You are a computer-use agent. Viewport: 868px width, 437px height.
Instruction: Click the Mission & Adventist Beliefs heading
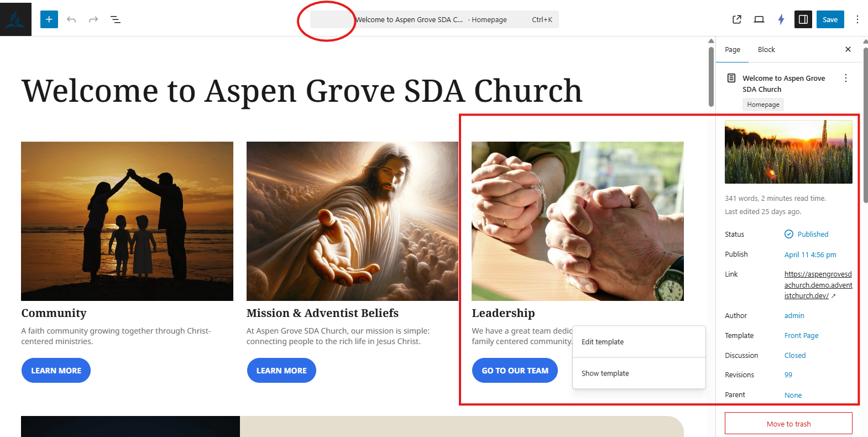click(x=322, y=313)
